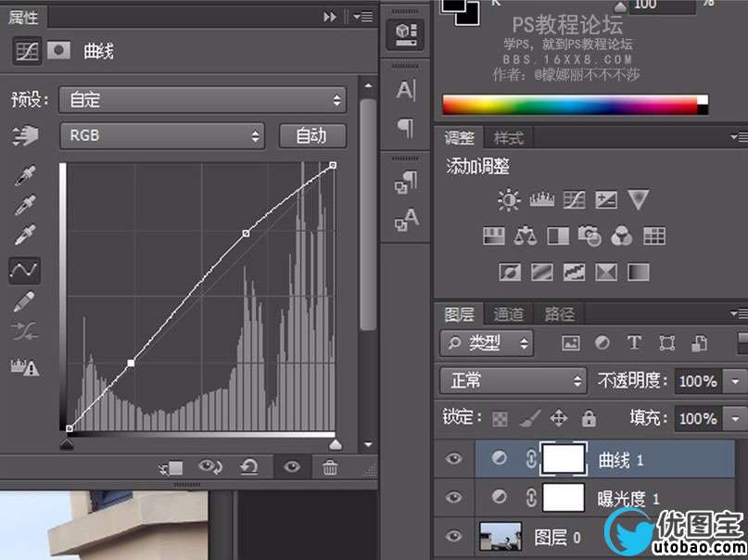
Task: Toggle filter for shape layers icon
Action: pyautogui.click(x=666, y=342)
